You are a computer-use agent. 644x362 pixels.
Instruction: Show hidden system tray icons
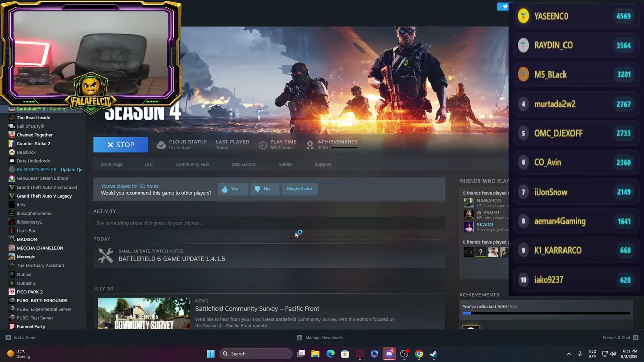569,354
